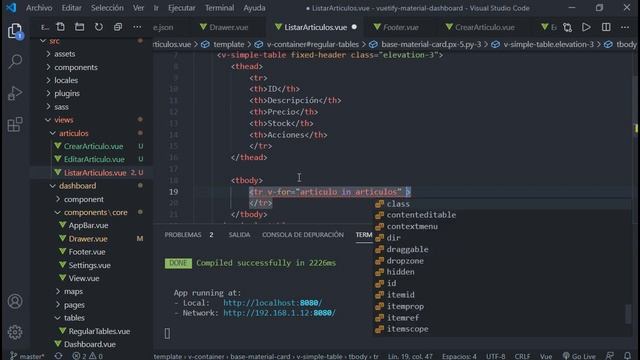The image size is (640, 360).
Task: Refresh the explorer file tree
Action: (x=99, y=27)
